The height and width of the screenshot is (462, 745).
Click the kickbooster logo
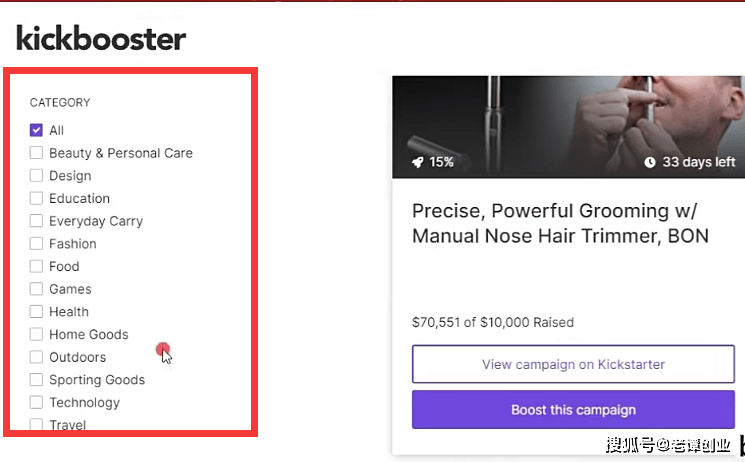[x=101, y=39]
